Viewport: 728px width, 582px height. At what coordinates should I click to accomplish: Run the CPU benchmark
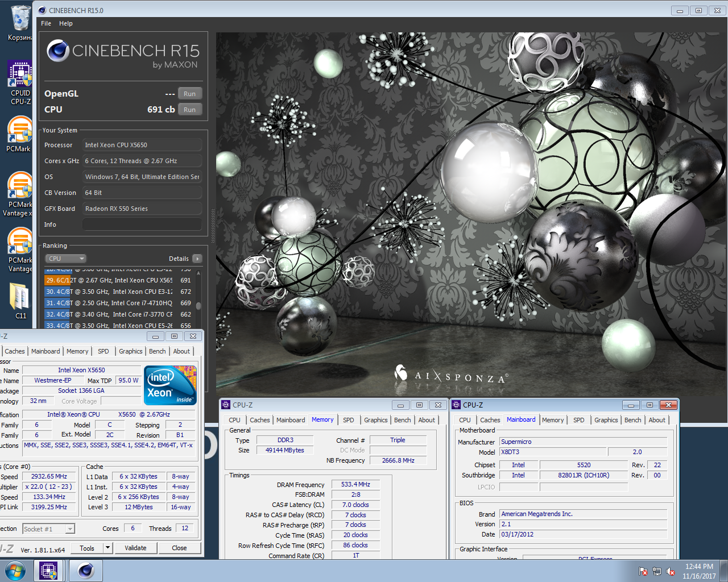(x=190, y=110)
